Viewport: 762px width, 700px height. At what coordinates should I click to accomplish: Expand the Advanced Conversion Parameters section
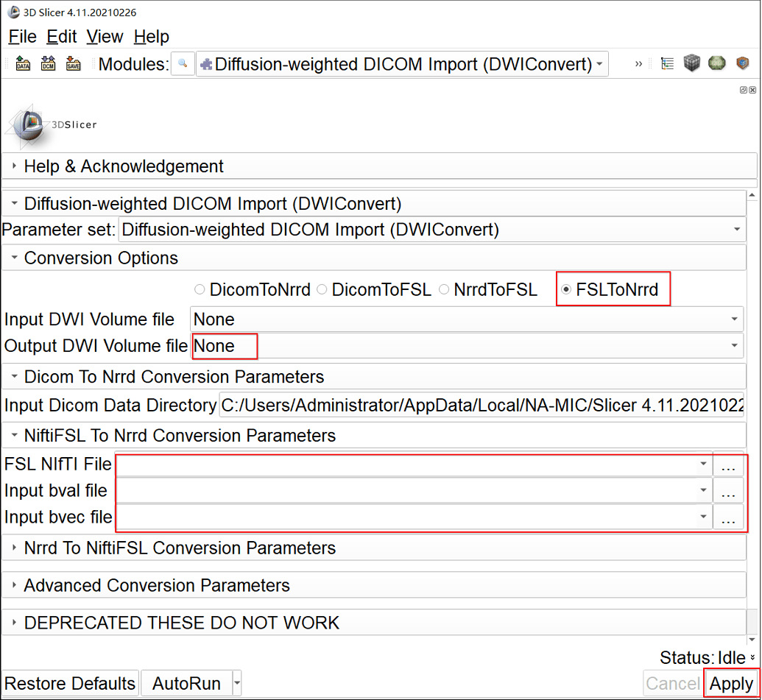click(157, 586)
